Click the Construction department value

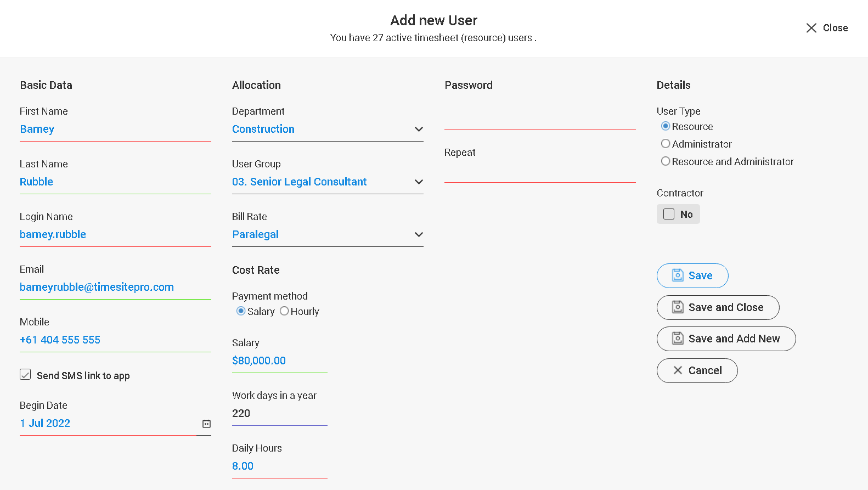tap(263, 129)
